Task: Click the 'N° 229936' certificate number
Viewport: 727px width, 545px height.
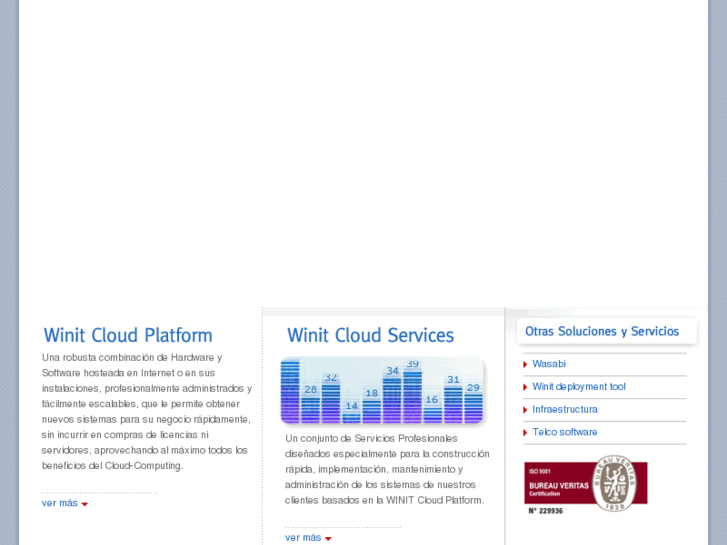Action: tap(546, 511)
